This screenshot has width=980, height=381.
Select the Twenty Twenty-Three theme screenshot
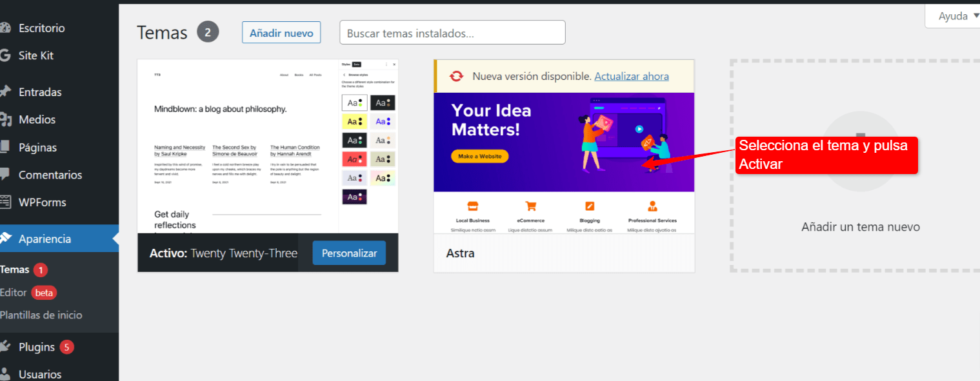pyautogui.click(x=268, y=146)
